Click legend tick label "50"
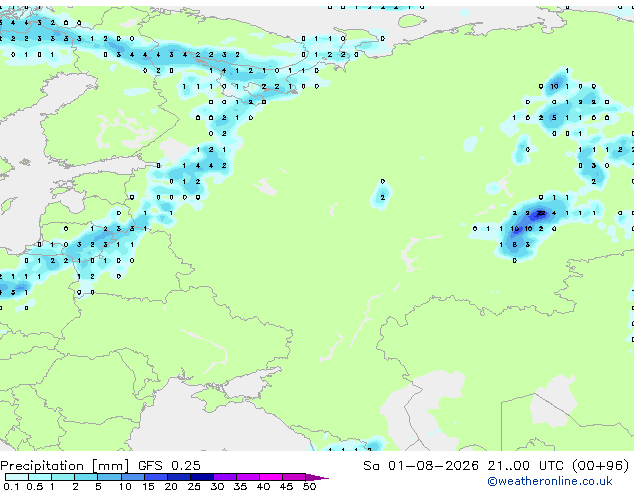 click(x=309, y=486)
